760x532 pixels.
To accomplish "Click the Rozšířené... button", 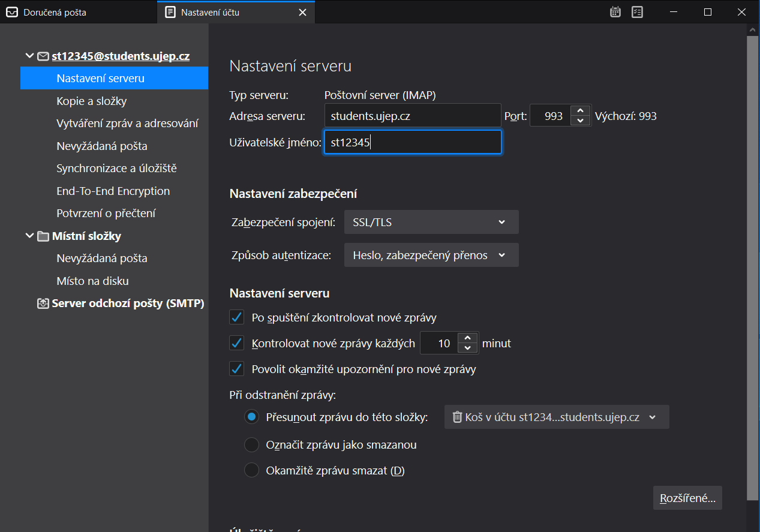I will pos(687,498).
